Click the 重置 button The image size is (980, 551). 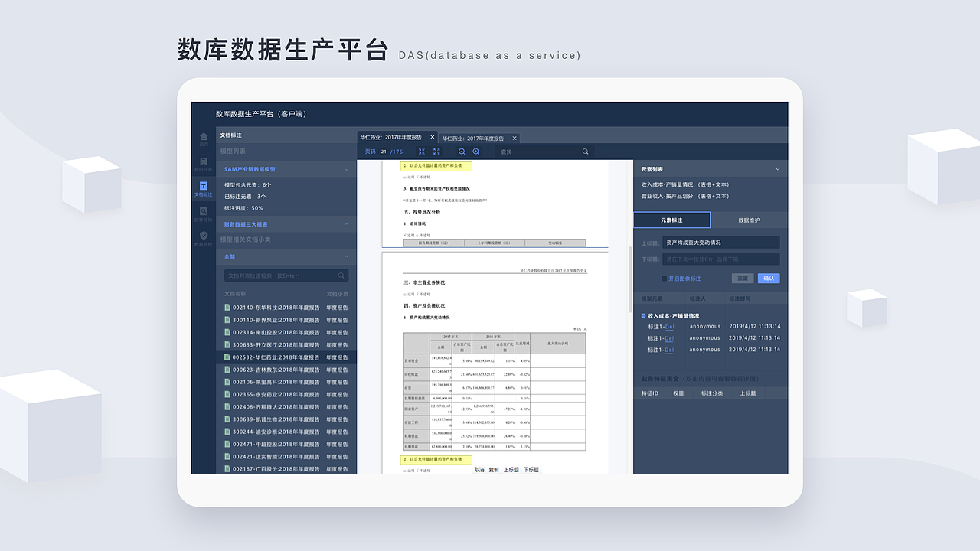pos(741,279)
